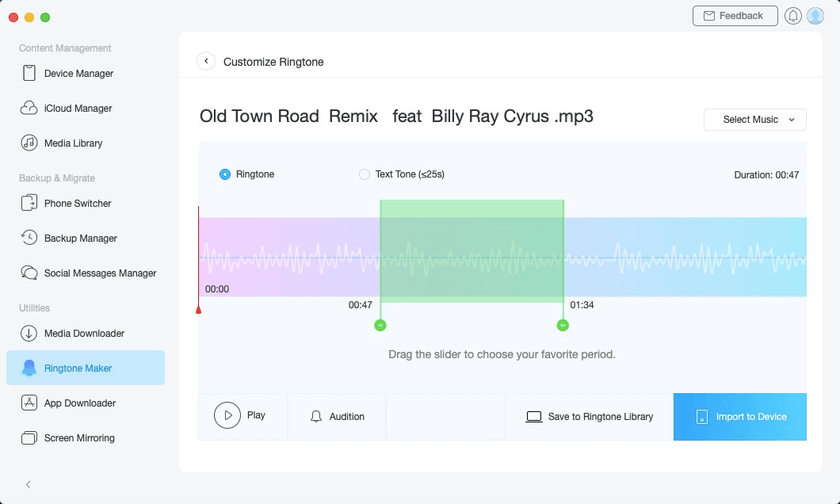Click the envelope icon in Feedback

(708, 16)
